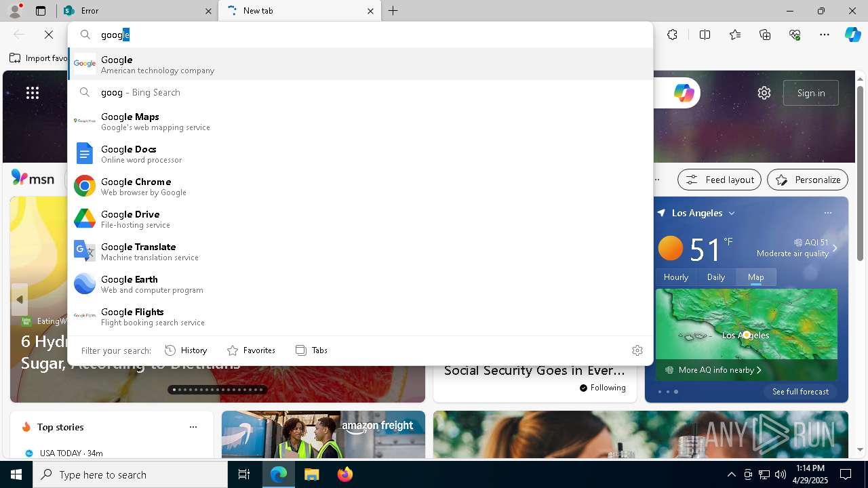The image size is (868, 488).
Task: Open the taskbar clock and date
Action: 810,474
